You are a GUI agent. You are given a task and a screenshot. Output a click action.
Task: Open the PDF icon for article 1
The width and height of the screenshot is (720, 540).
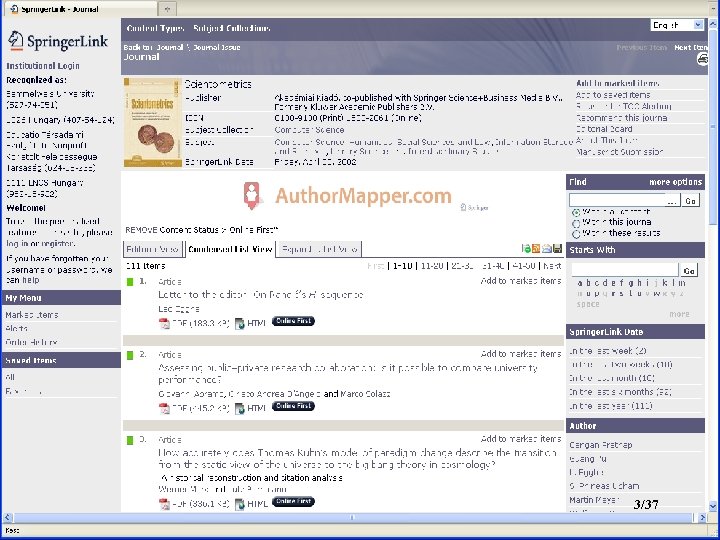click(164, 324)
